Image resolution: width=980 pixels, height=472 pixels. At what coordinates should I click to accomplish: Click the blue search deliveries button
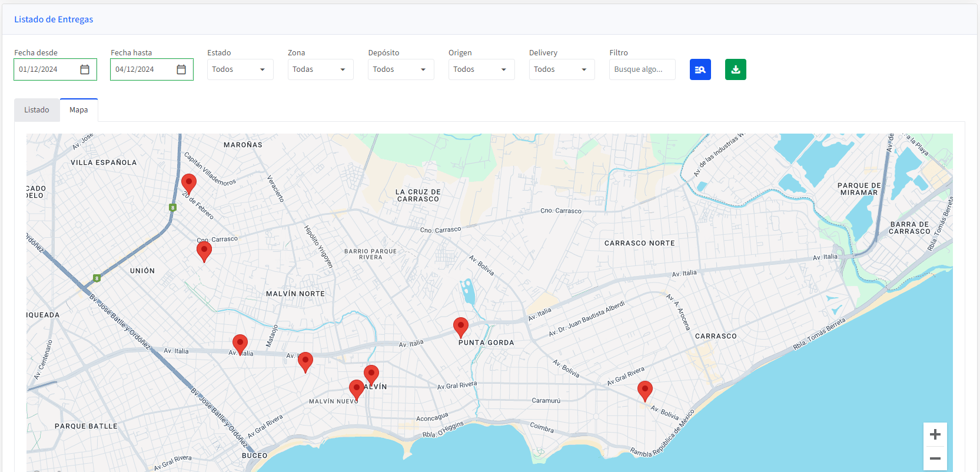click(700, 69)
